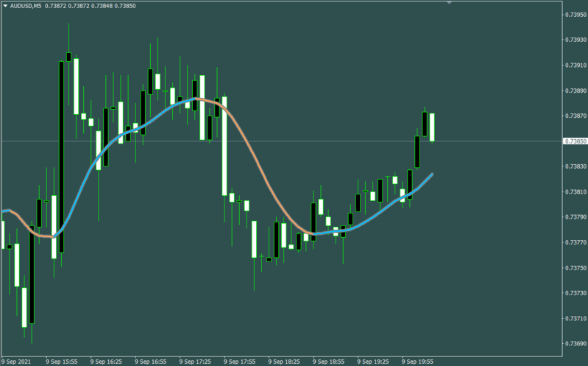The image size is (588, 366).
Task: Click the 0.73930 price scale label
Action: coord(575,40)
